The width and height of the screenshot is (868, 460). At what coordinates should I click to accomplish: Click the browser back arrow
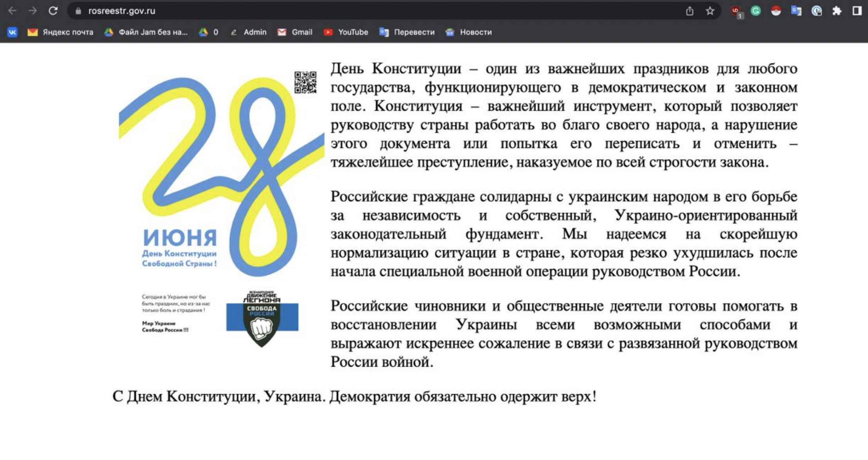(x=12, y=11)
